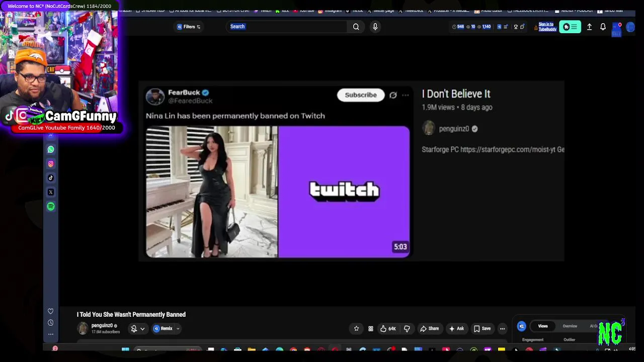Screen dimensions: 644x362
Task: Click the X (Twitter) sidebar icon
Action: [x=51, y=192]
